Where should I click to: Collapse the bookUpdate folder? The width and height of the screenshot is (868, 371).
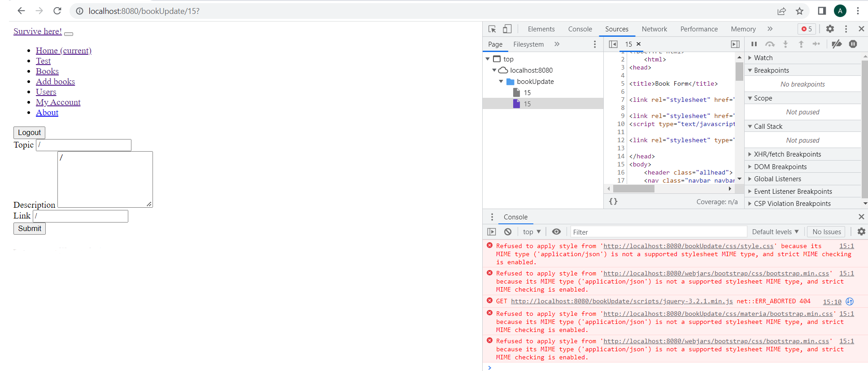501,81
